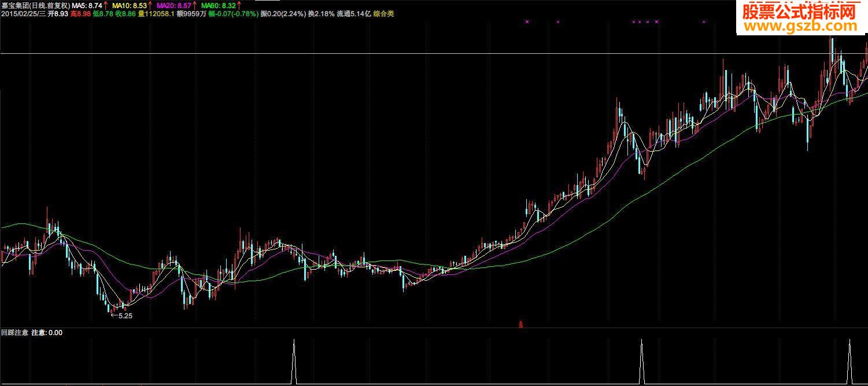Click the first signal spike in indicator panel
The width and height of the screenshot is (868, 386).
tap(294, 362)
